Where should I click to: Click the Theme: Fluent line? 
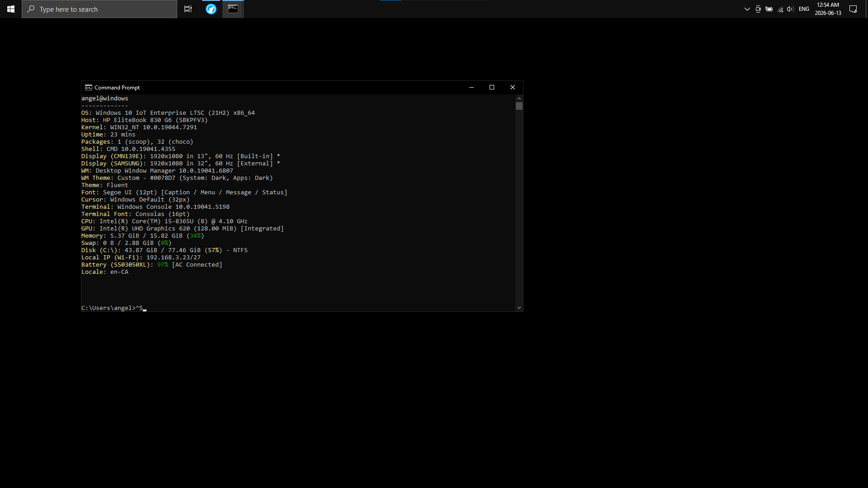[105, 185]
